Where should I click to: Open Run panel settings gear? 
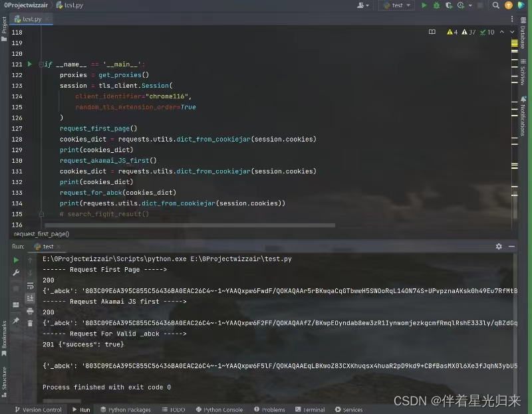pos(498,247)
